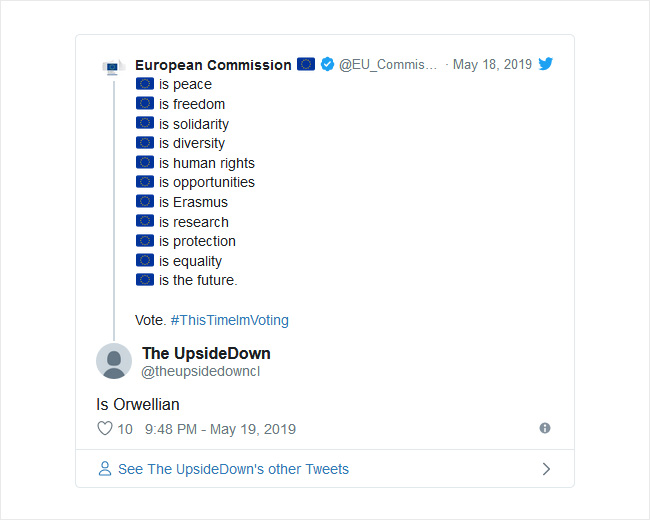650x520 pixels.
Task: Click the 9:48 PM - May 19, 2019 timestamp
Action: click(x=220, y=429)
